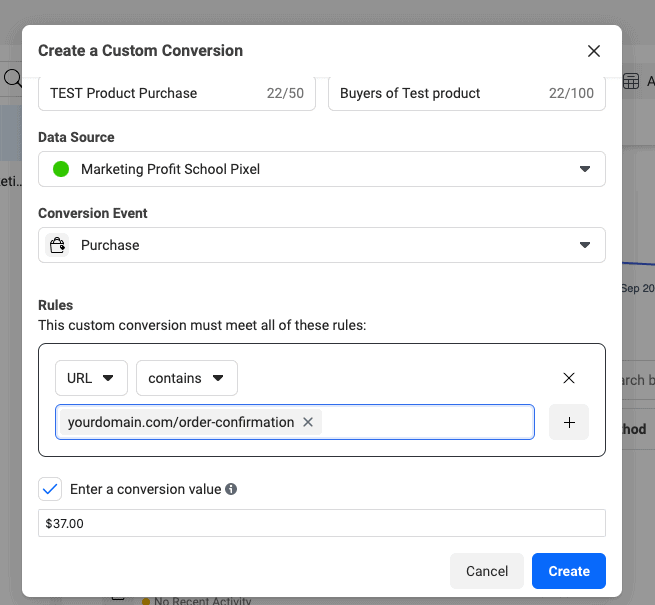This screenshot has height=605, width=655.
Task: Change the contains operator dropdown
Action: [x=186, y=378]
